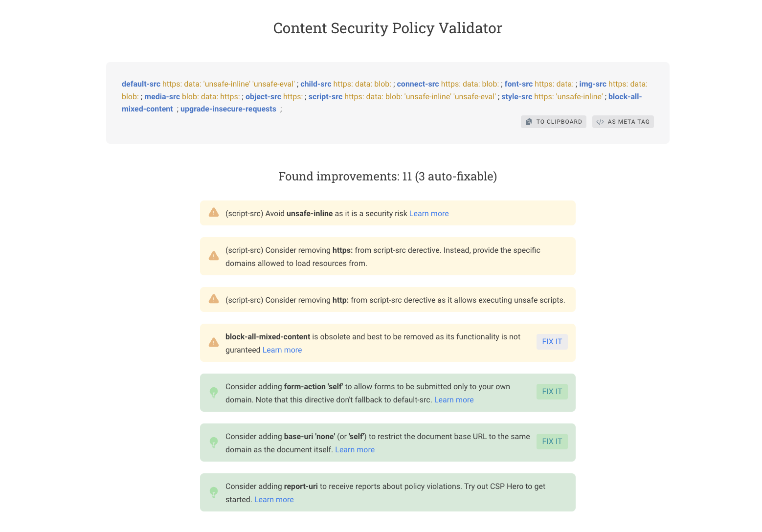This screenshot has width=762, height=532.
Task: Open Learn more for block-all-mixed-content
Action: click(x=282, y=350)
